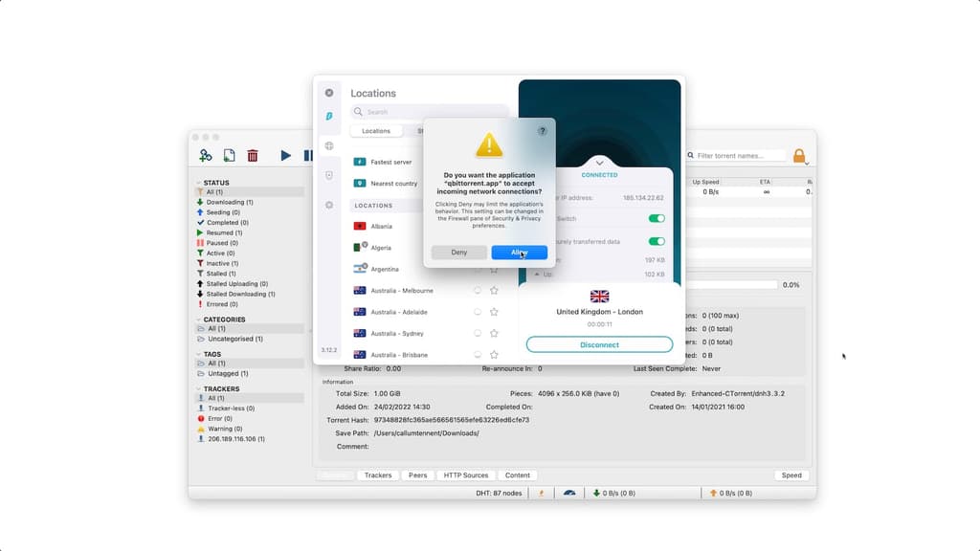Select the Locations tab in VPN window
Screen dimensions: 980x551
click(375, 131)
